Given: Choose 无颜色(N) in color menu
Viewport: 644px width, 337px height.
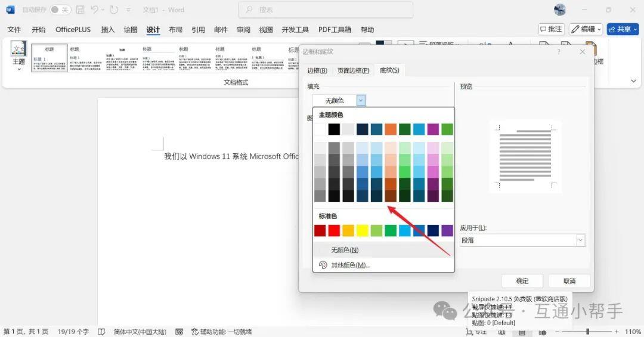Looking at the screenshot, I should [383, 250].
